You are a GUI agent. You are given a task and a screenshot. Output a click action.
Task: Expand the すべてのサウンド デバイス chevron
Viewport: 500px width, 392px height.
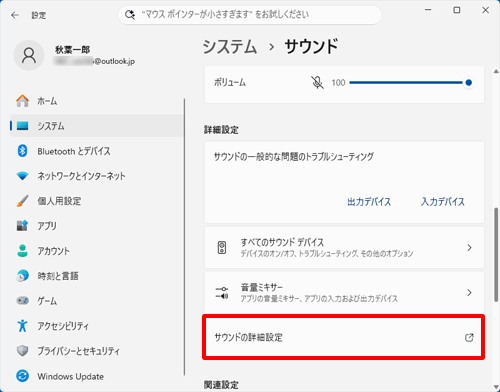469,248
